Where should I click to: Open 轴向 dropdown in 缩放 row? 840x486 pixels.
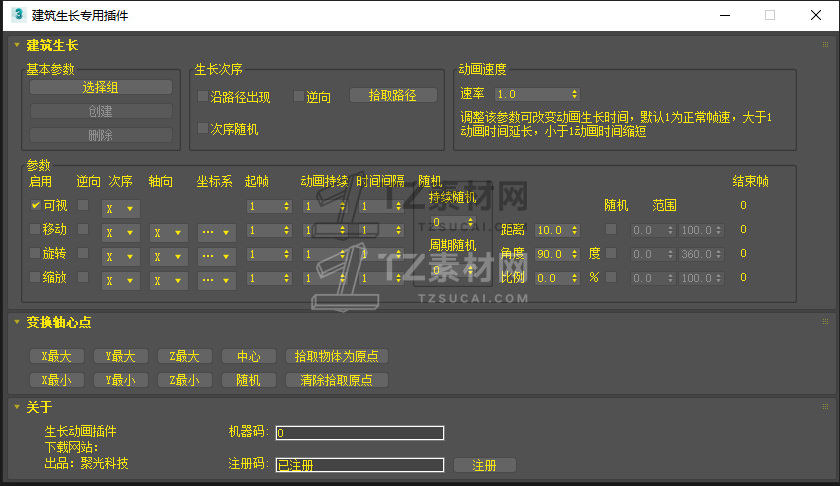(x=169, y=280)
